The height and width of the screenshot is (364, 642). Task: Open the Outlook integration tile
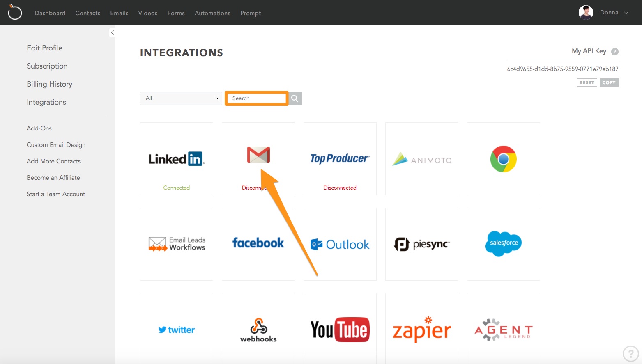[x=340, y=244]
